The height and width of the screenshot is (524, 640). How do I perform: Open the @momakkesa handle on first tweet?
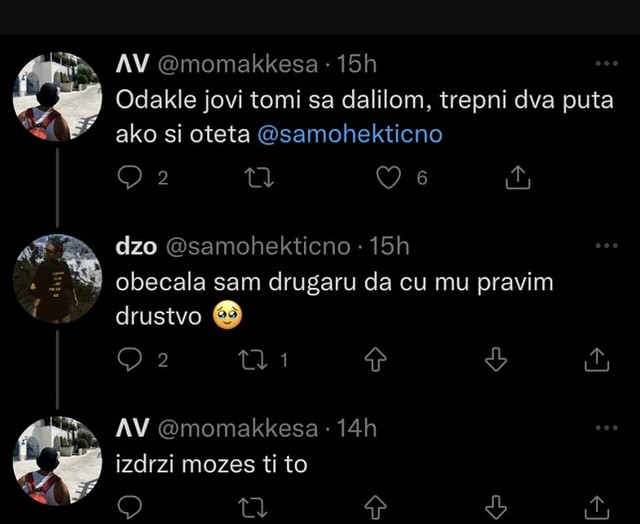(x=239, y=65)
